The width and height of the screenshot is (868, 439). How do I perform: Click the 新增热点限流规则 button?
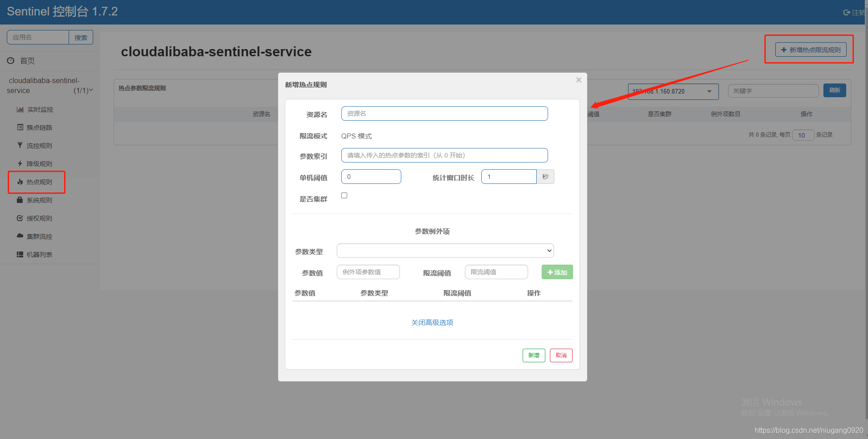[x=811, y=49]
